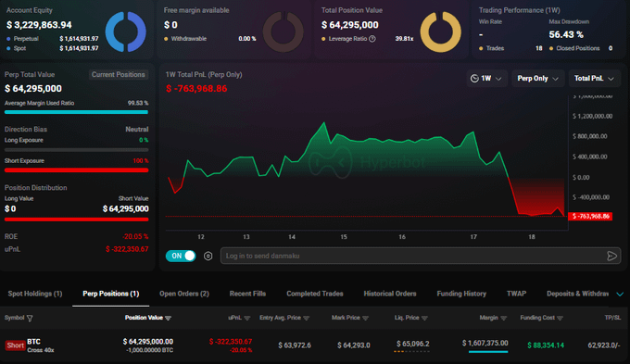Viewport: 630px width, 364px height.
Task: Sort by Position Value column icon
Action: coord(169,318)
